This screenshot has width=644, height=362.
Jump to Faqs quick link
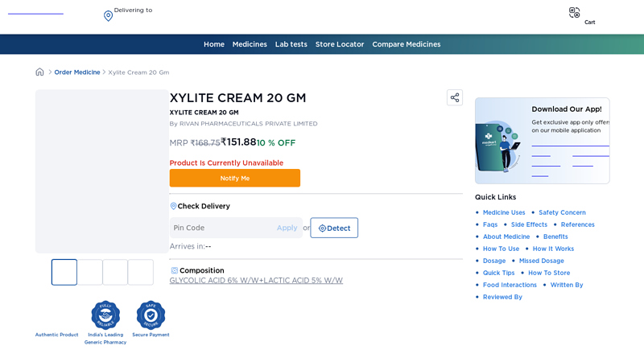coord(490,224)
